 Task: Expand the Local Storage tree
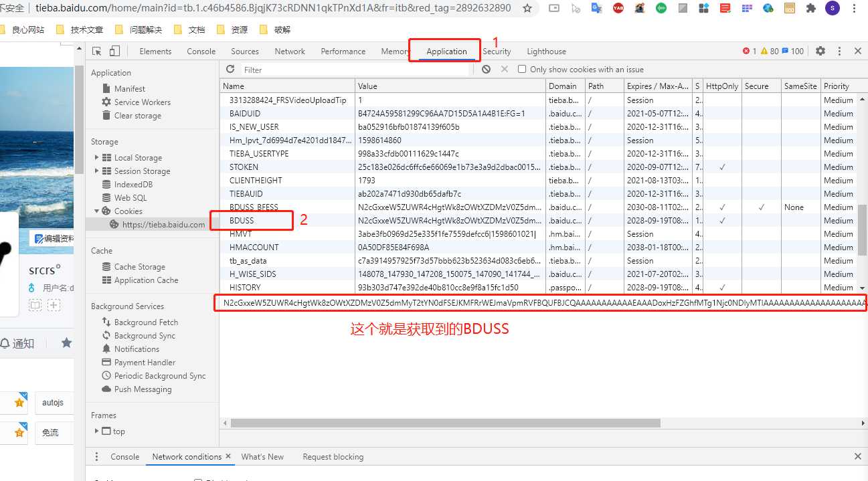pos(96,158)
